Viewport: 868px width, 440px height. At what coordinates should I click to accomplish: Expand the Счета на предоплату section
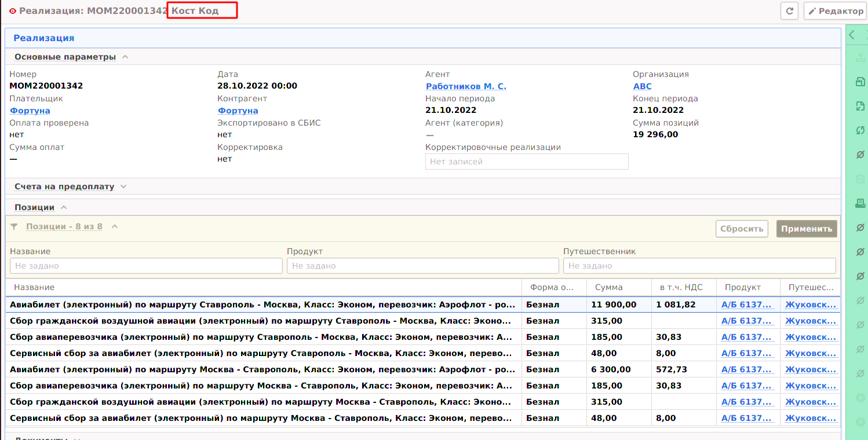coord(123,186)
